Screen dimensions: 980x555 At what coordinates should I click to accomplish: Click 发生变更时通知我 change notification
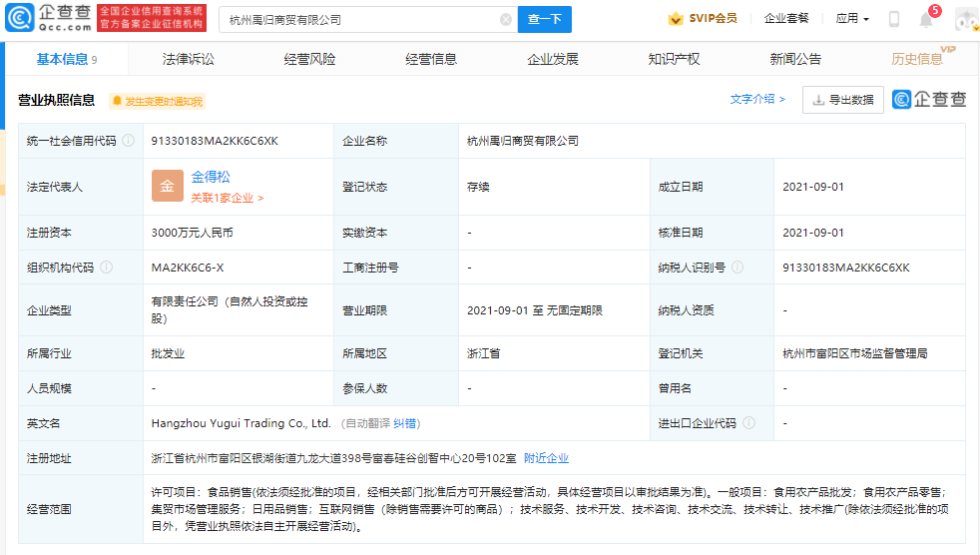(x=158, y=101)
